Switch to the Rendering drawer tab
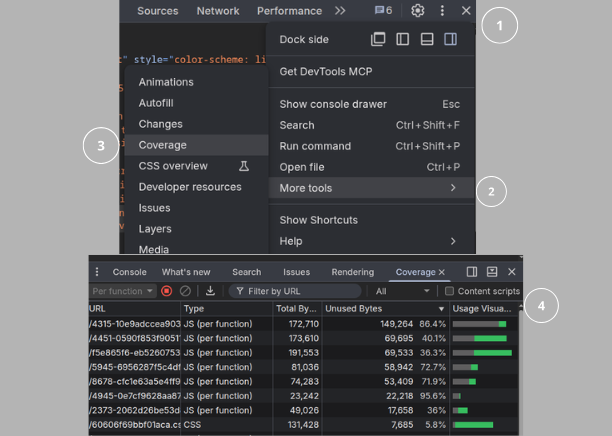Image resolution: width=612 pixels, height=436 pixels. click(x=353, y=272)
